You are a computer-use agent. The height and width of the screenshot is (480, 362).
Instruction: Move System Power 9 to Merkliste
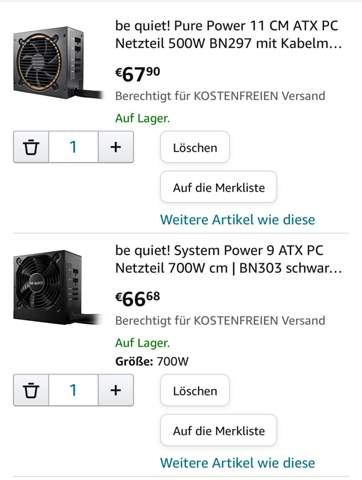219,431
